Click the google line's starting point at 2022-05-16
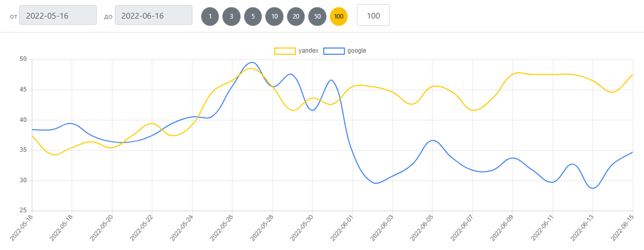The height and width of the screenshot is (250, 644). pos(32,130)
